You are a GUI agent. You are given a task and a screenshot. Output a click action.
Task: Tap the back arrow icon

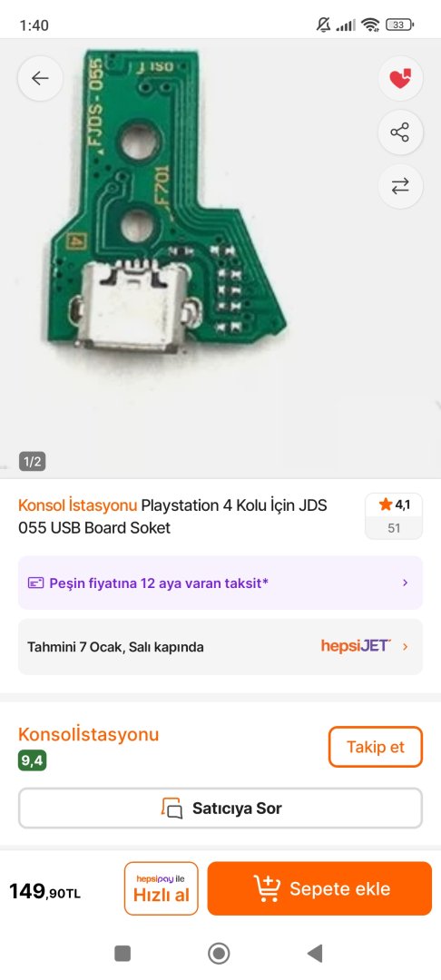(40, 78)
